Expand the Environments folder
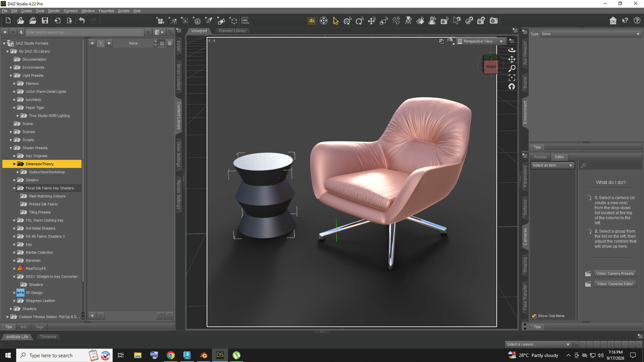Viewport: 644px width, 362px height. pos(11,68)
